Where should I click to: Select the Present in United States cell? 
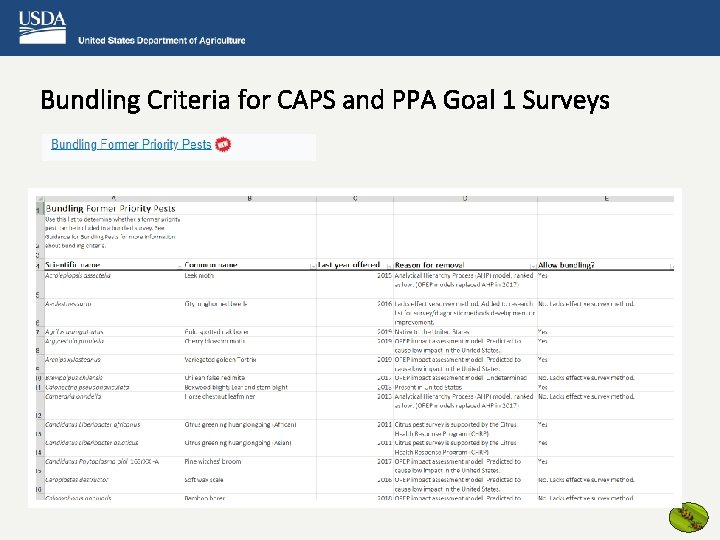pyautogui.click(x=465, y=387)
